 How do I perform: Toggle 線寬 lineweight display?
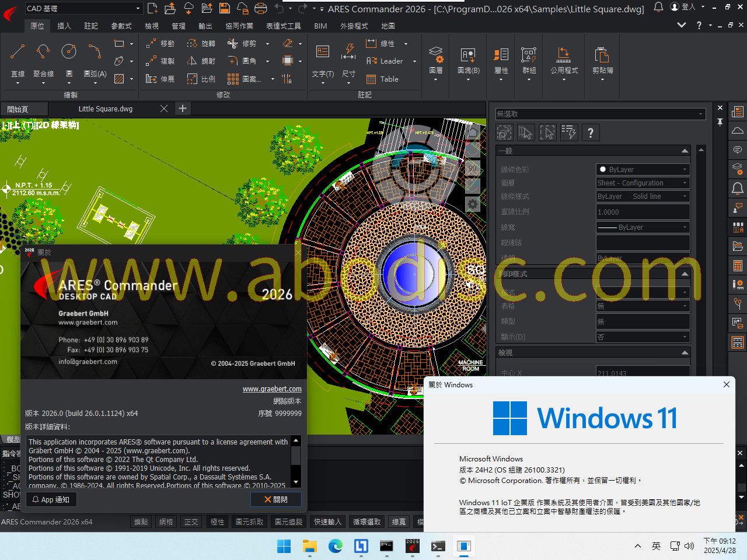point(399,522)
